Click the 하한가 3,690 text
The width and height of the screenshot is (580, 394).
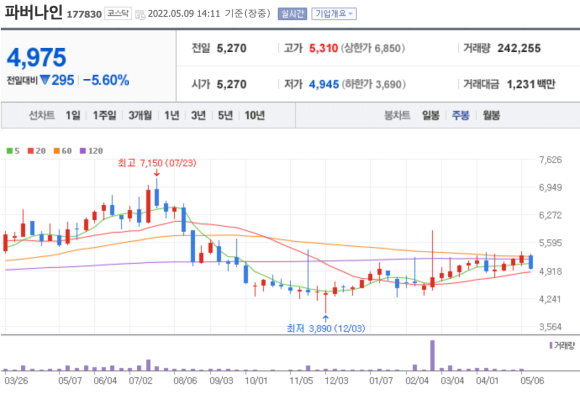point(374,84)
